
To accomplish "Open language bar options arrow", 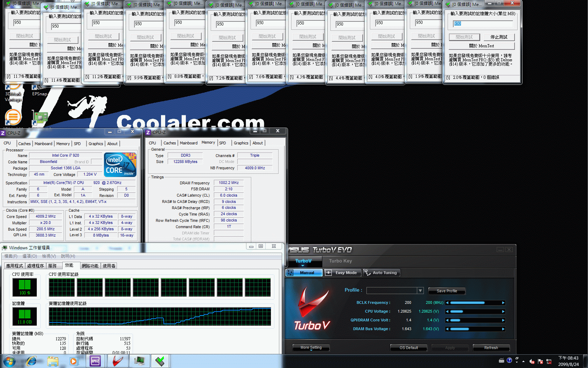I will [x=517, y=362].
